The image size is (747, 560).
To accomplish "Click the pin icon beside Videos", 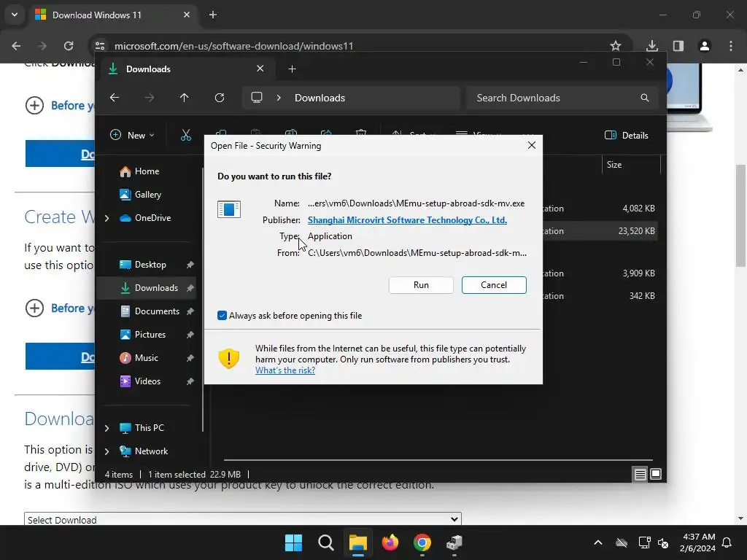I will pos(190,381).
